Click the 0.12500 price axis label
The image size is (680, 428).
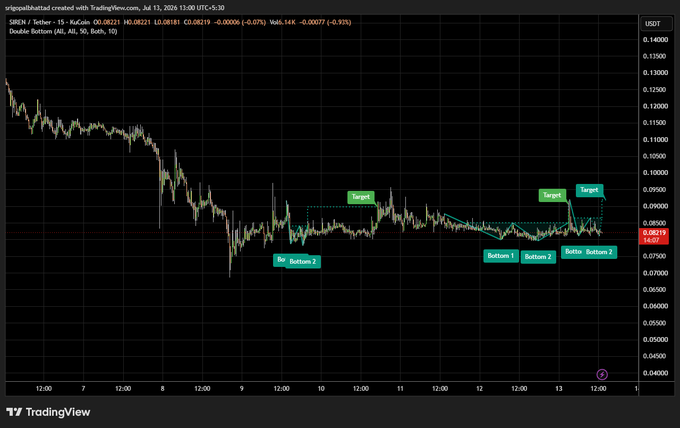coord(655,90)
